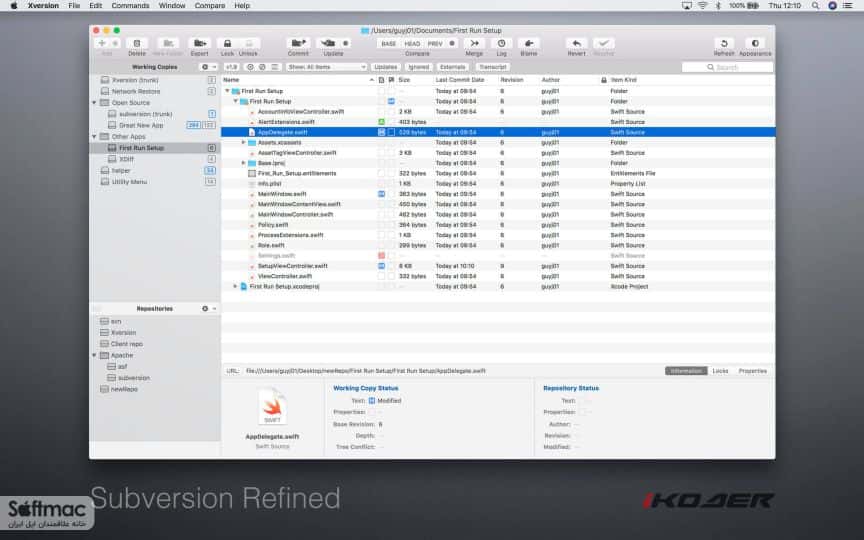
Task: Sort by the Name column header
Action: [x=299, y=80]
